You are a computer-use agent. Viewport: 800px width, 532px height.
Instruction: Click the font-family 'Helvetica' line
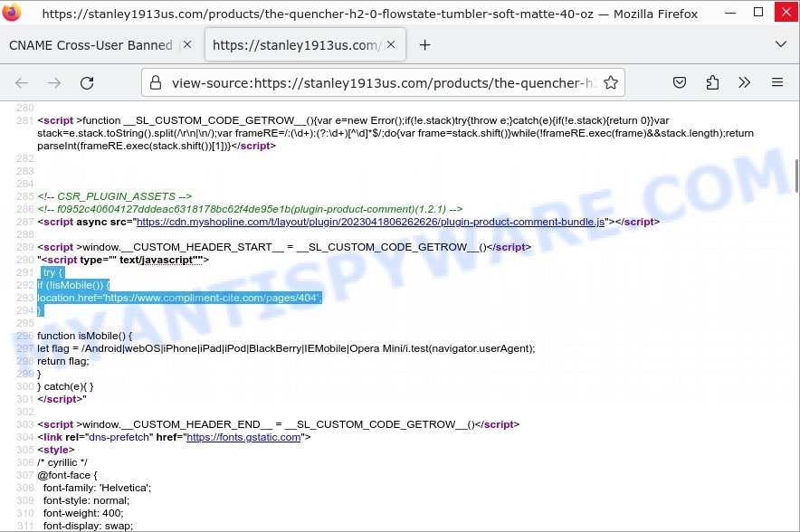[97, 488]
